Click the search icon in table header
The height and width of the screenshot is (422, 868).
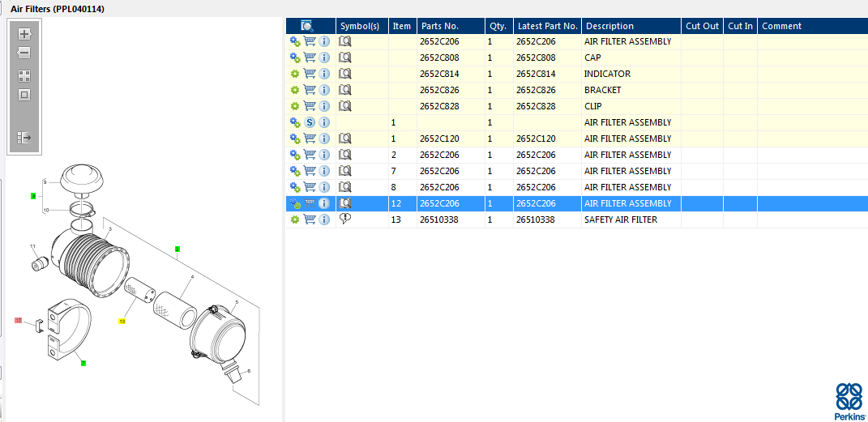[307, 26]
